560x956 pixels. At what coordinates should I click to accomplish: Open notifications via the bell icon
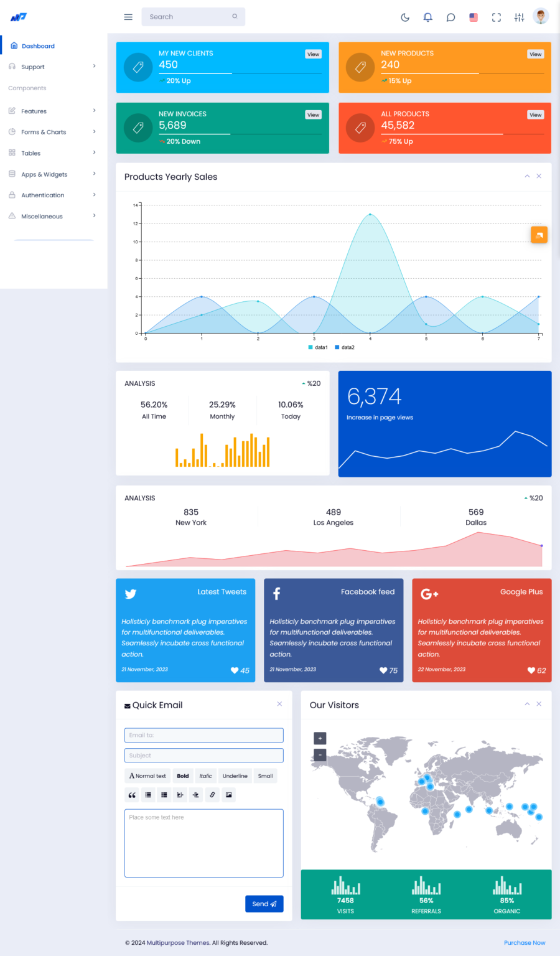pos(428,17)
